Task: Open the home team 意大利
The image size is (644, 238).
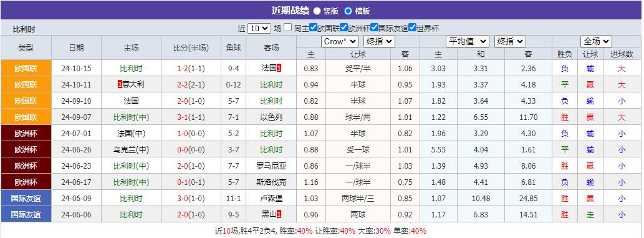Action: (x=133, y=85)
